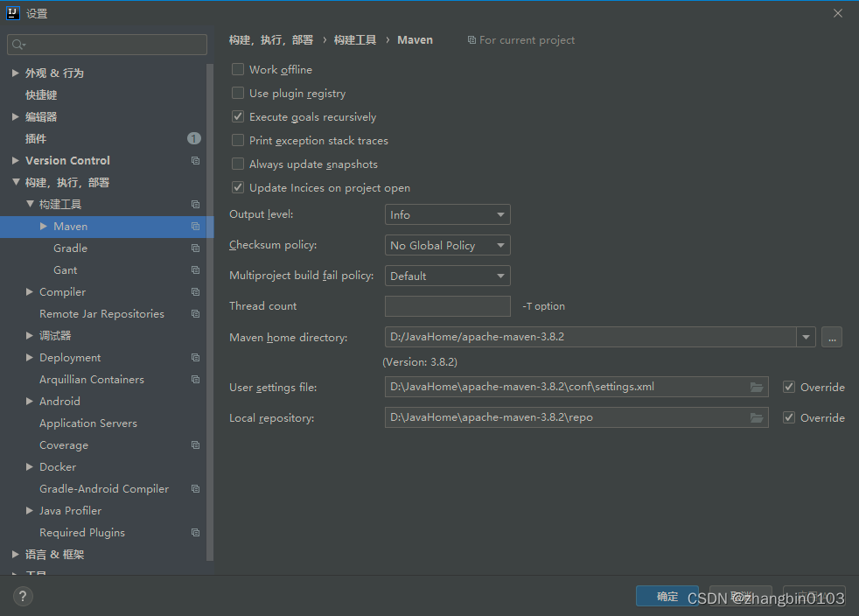Click the plugin update badge showing 1

[194, 138]
